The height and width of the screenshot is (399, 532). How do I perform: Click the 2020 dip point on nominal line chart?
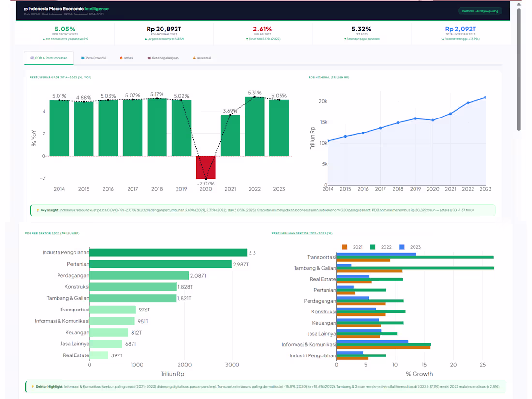tap(433, 120)
